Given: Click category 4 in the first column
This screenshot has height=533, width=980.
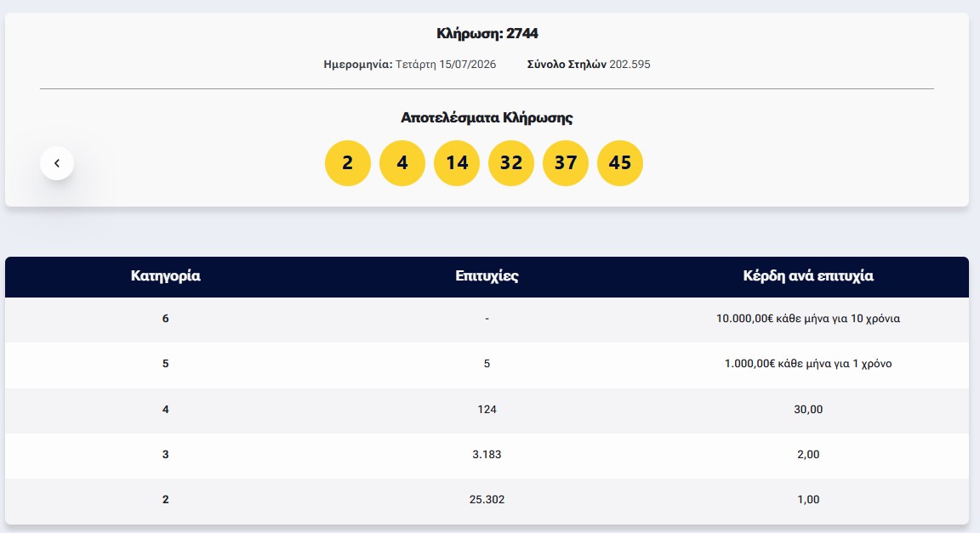Looking at the screenshot, I should click(166, 409).
